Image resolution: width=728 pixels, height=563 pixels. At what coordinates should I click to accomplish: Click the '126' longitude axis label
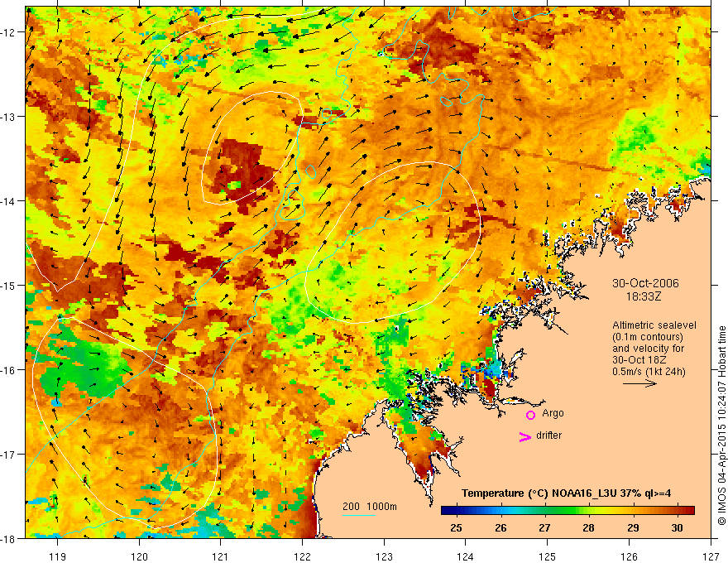(x=629, y=556)
